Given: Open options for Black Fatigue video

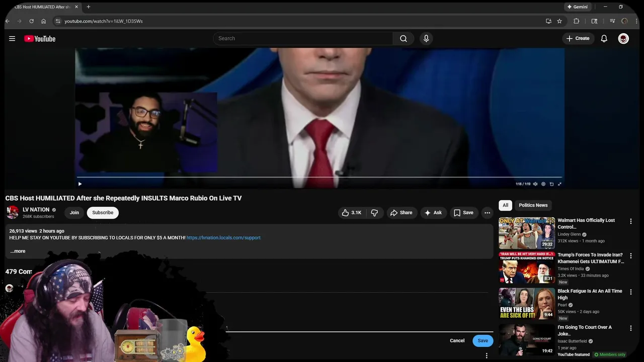Looking at the screenshot, I should coord(630,292).
